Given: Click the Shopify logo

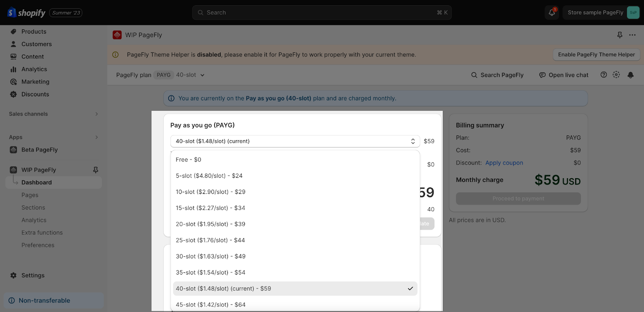Looking at the screenshot, I should (x=27, y=12).
